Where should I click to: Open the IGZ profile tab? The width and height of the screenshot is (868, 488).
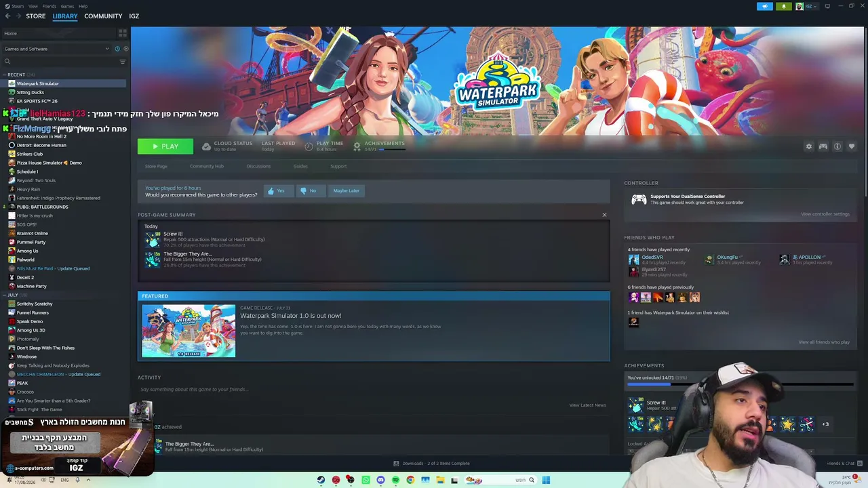[x=134, y=16]
